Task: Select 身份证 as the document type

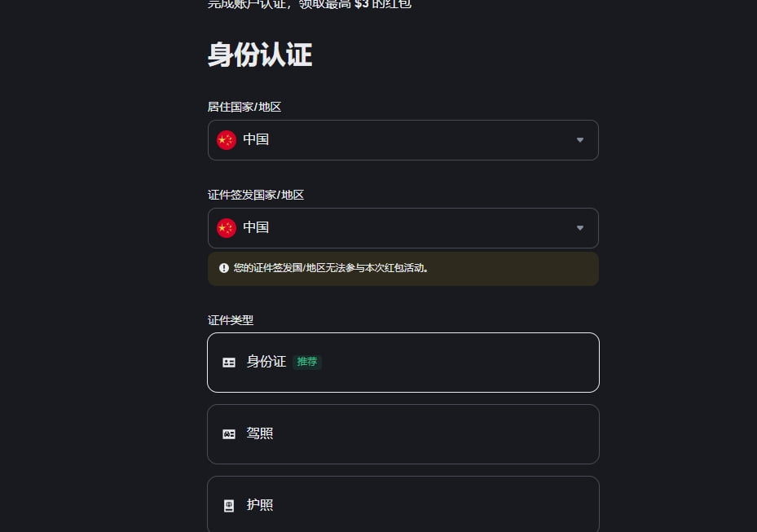Action: 403,362
